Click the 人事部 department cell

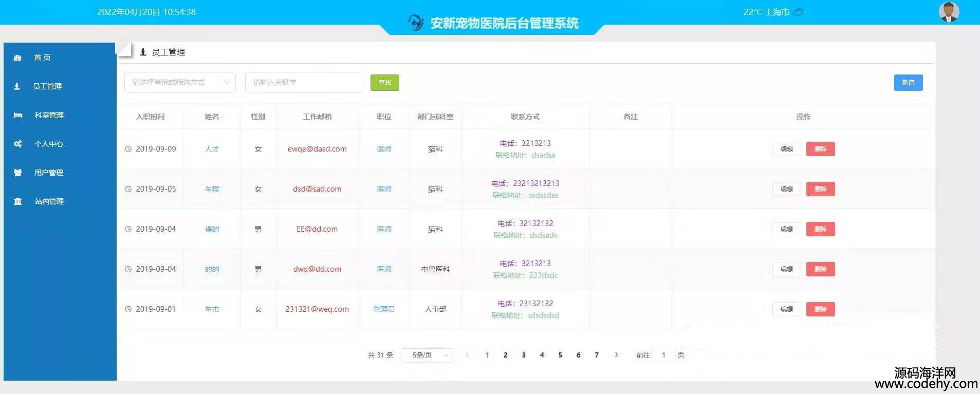pos(435,309)
